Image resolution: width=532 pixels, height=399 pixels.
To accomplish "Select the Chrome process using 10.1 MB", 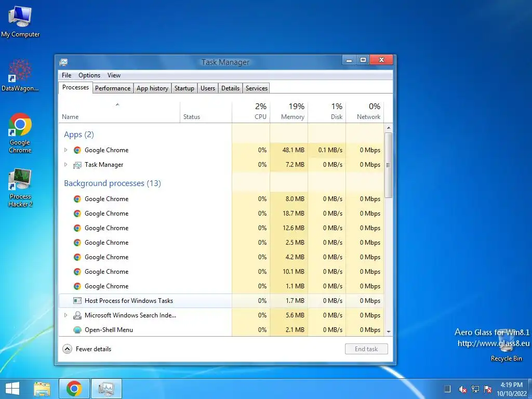I will [x=221, y=271].
